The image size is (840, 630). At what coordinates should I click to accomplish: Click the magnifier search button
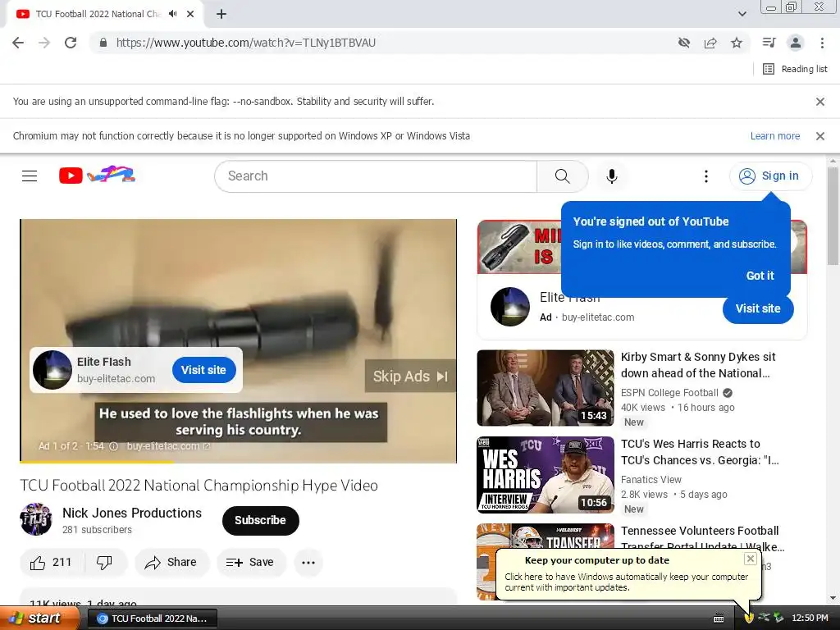[562, 176]
